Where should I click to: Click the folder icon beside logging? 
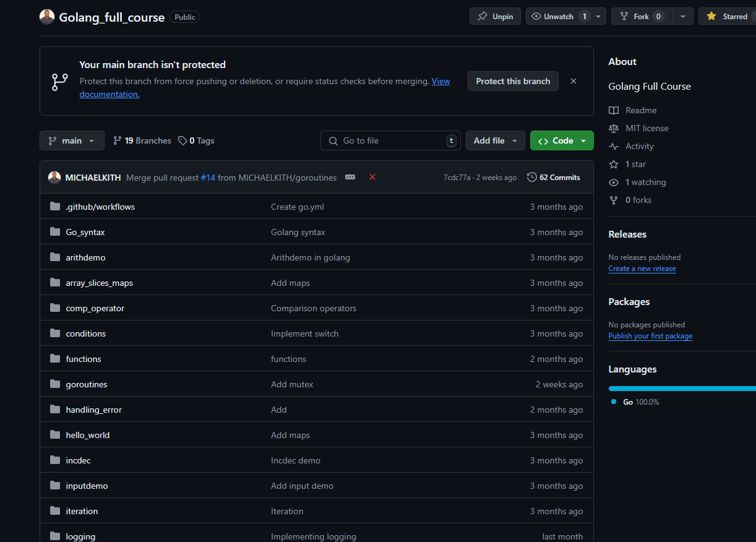(55, 536)
